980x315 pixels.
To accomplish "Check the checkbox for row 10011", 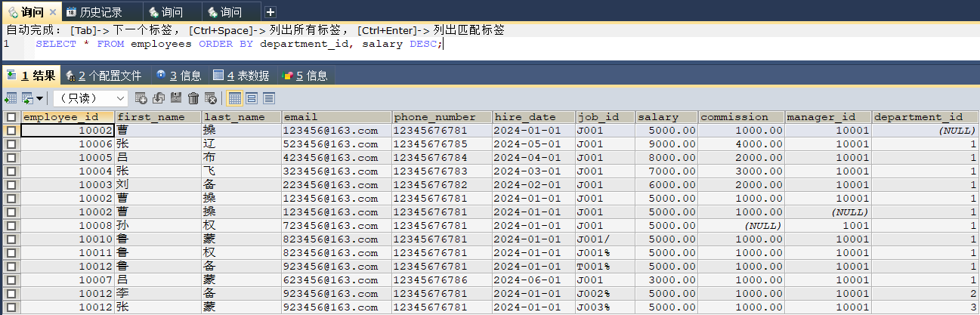I will (x=11, y=253).
